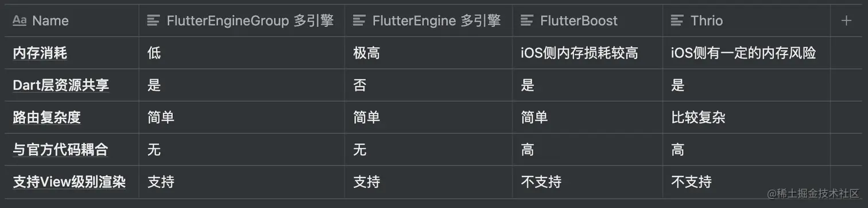Select the 路由复杂度 row title
868x208 pixels.
coord(47,118)
